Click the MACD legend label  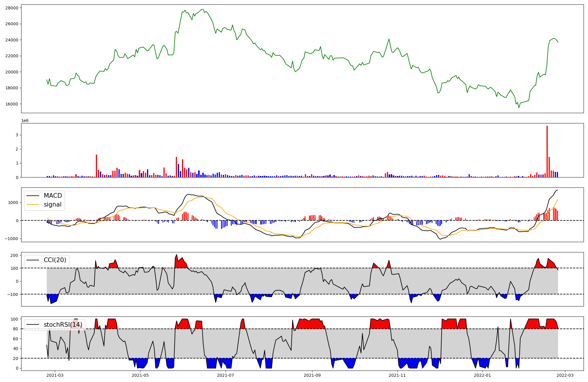tap(53, 196)
